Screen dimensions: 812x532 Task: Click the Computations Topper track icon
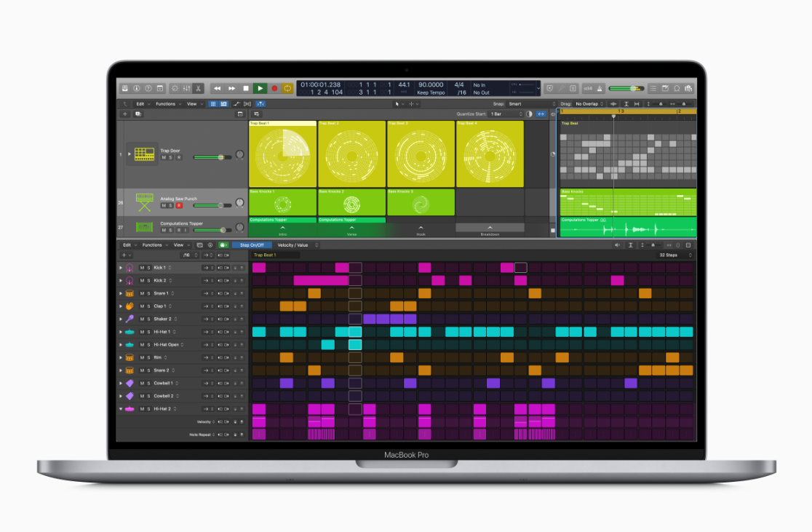144,227
